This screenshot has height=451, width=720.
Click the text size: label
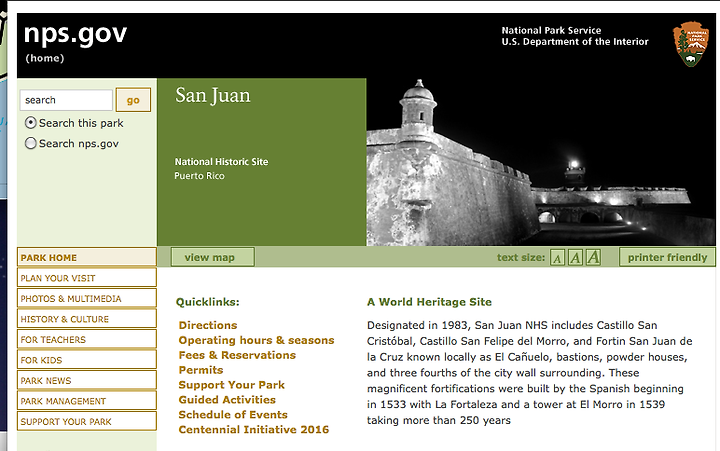click(x=521, y=258)
